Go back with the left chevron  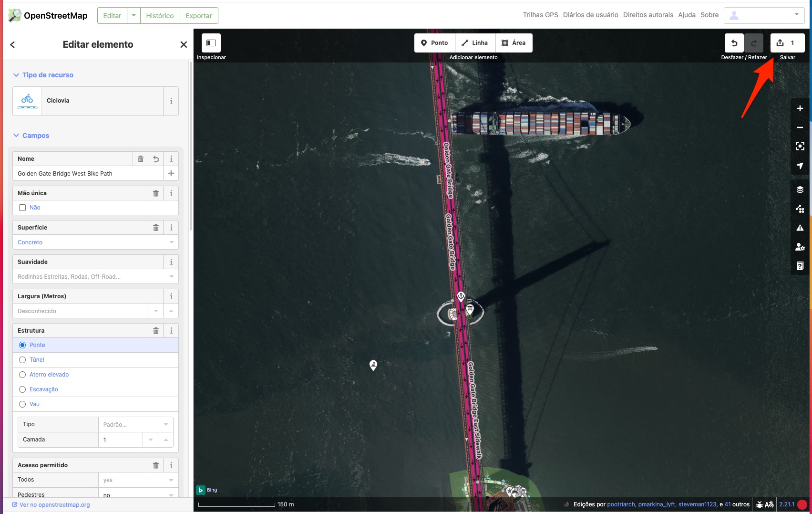point(13,44)
